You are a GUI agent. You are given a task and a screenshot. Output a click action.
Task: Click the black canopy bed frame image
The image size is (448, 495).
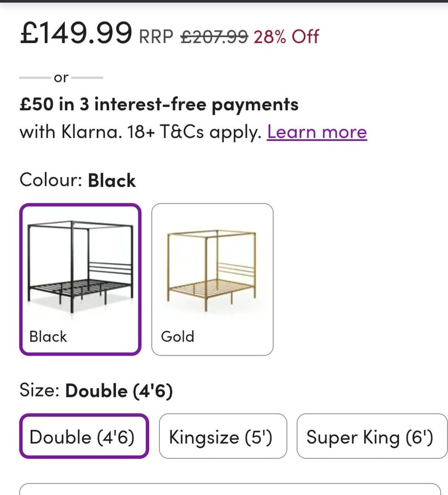click(80, 267)
